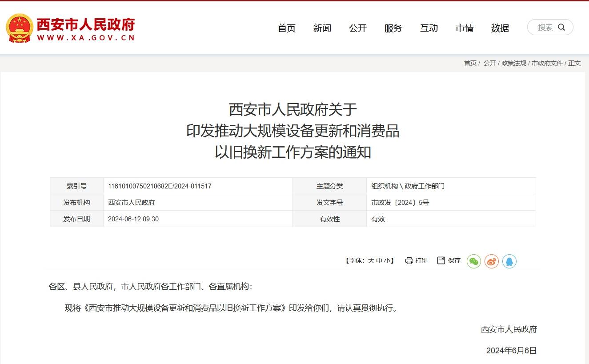Share via WeChat icon
589x364 pixels.
(474, 261)
